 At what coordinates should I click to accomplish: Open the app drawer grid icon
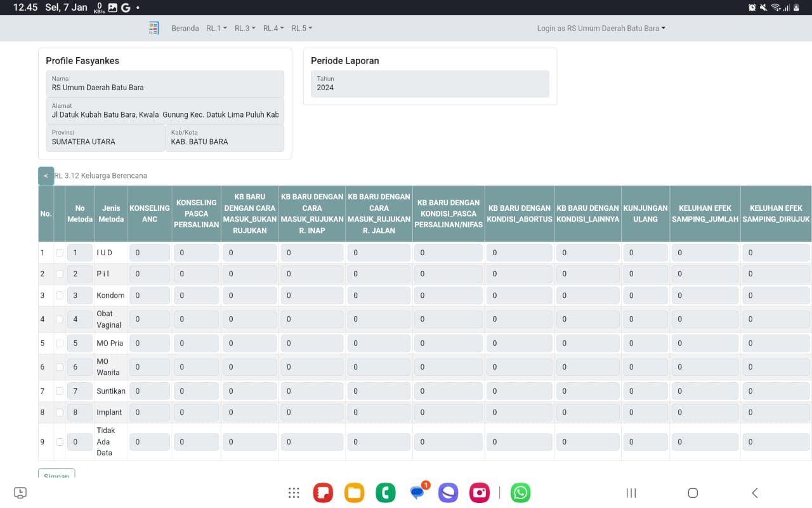click(x=294, y=493)
